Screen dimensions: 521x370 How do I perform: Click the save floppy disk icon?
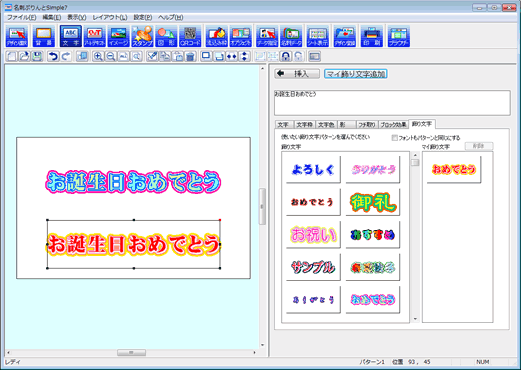(37, 56)
